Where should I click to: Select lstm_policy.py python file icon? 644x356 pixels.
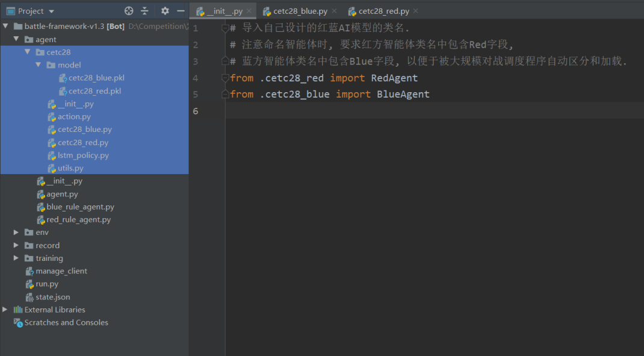tap(52, 155)
